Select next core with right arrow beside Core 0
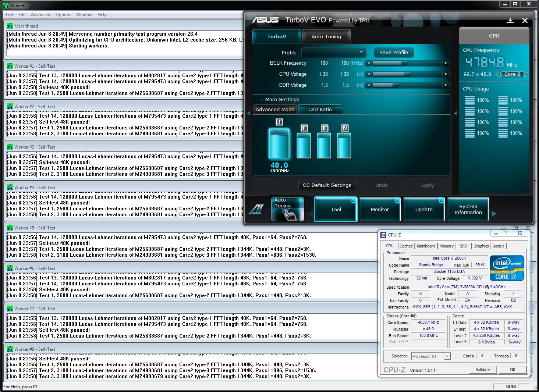Image resolution: width=539 pixels, height=392 pixels. (x=526, y=74)
